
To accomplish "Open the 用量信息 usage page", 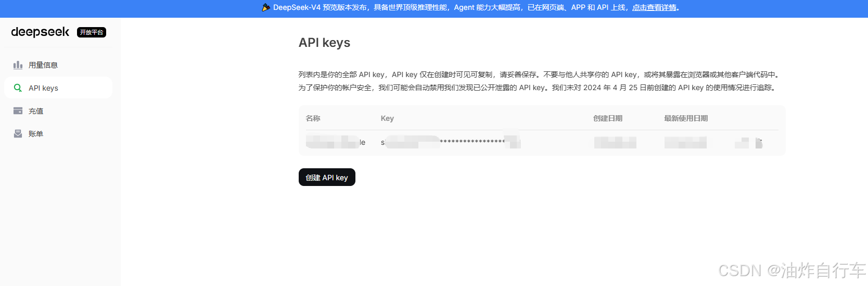I will pyautogui.click(x=58, y=65).
